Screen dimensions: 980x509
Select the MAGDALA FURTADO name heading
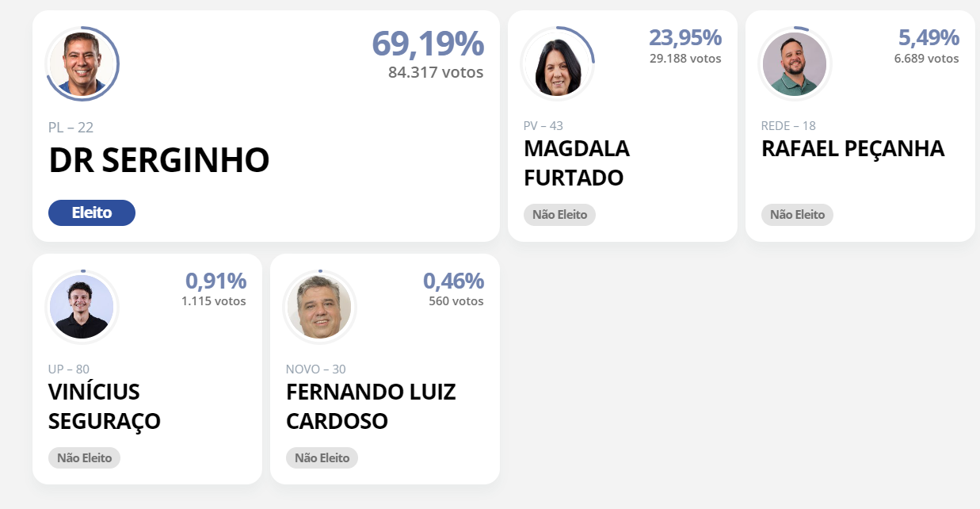tap(577, 163)
